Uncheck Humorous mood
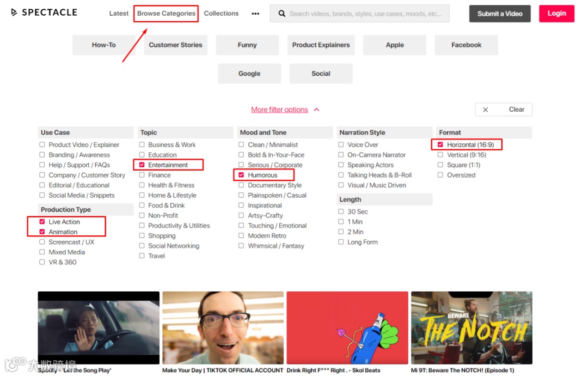This screenshot has height=376, width=588. click(x=241, y=175)
